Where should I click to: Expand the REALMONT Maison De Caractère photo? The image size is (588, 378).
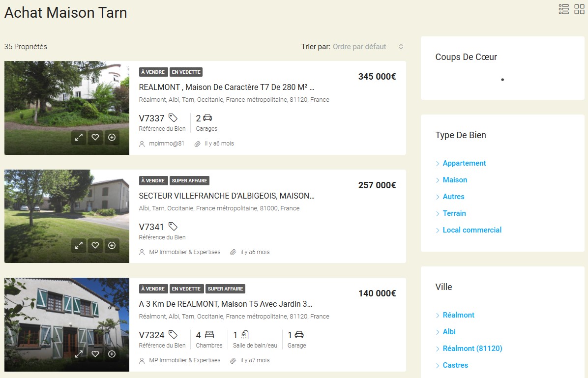[78, 137]
